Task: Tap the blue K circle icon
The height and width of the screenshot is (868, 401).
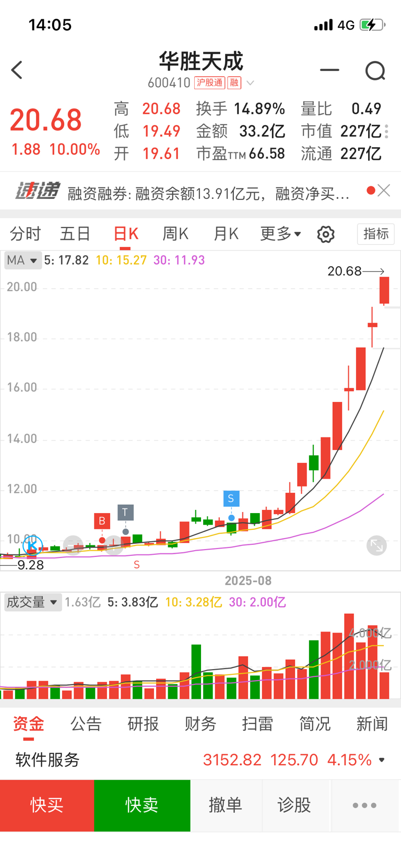Action: 32,546
